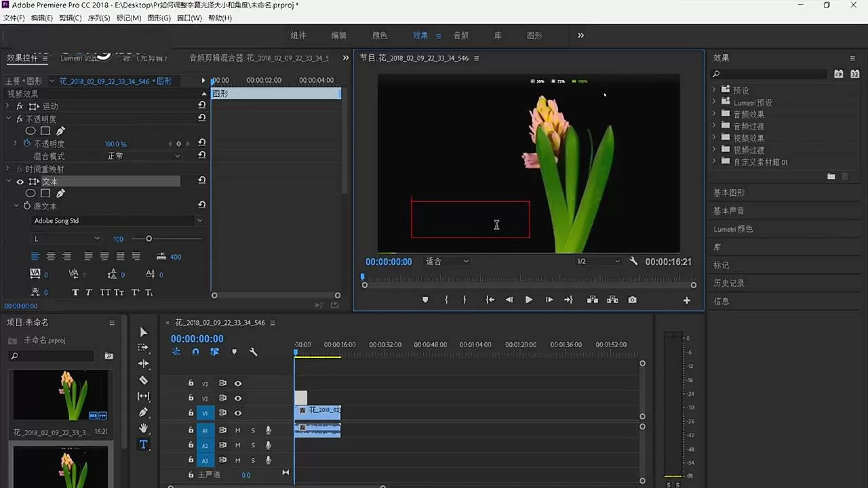Screen dimensions: 868x488
Task: Expand the Motion effect properties
Action: 8,106
